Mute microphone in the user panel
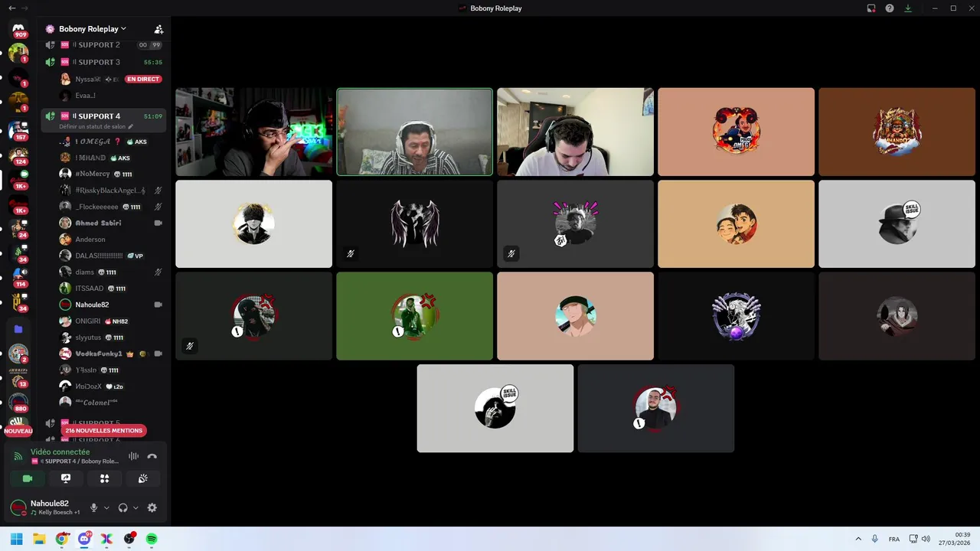The height and width of the screenshot is (551, 980). pyautogui.click(x=94, y=507)
